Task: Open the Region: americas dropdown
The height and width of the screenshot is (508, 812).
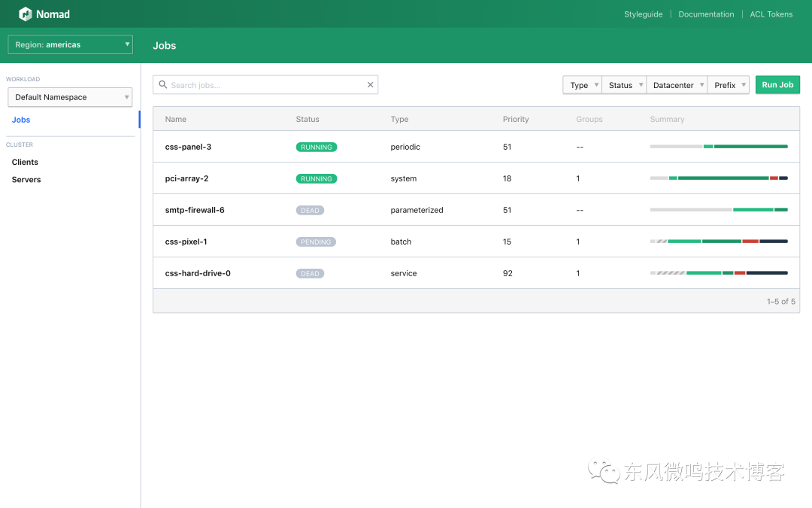Action: 71,44
